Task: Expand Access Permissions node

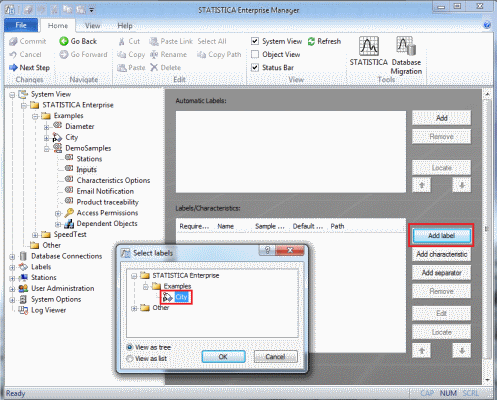Action: [x=58, y=213]
